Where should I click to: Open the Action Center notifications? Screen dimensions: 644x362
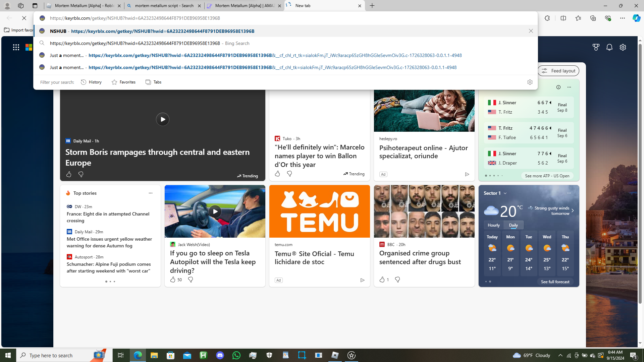tap(634, 355)
